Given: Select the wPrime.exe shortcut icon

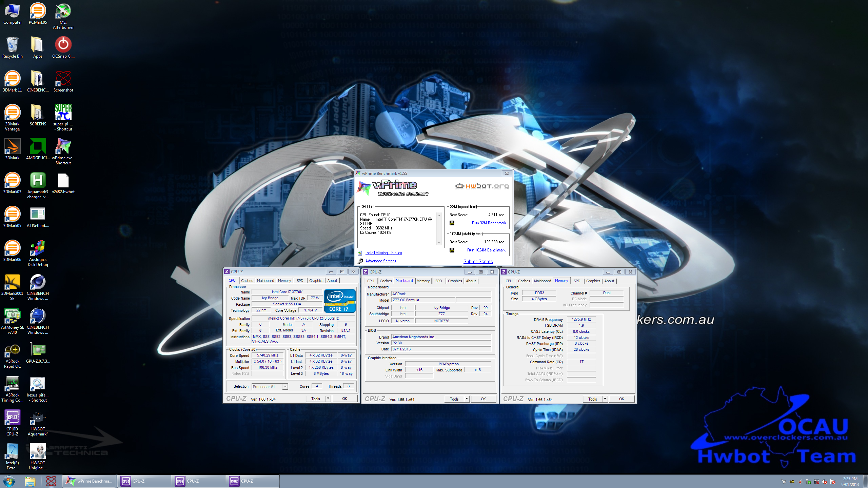Looking at the screenshot, I should click(x=63, y=152).
